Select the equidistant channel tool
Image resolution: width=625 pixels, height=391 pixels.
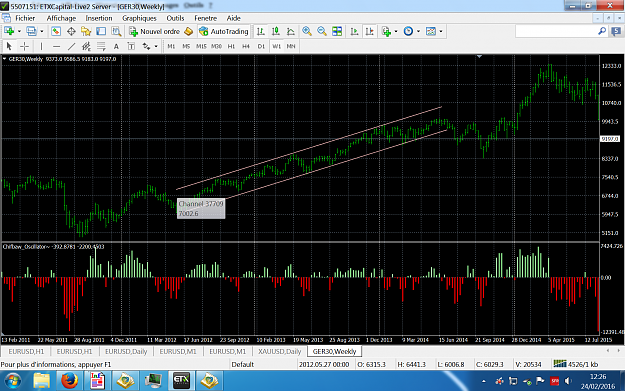(x=86, y=46)
